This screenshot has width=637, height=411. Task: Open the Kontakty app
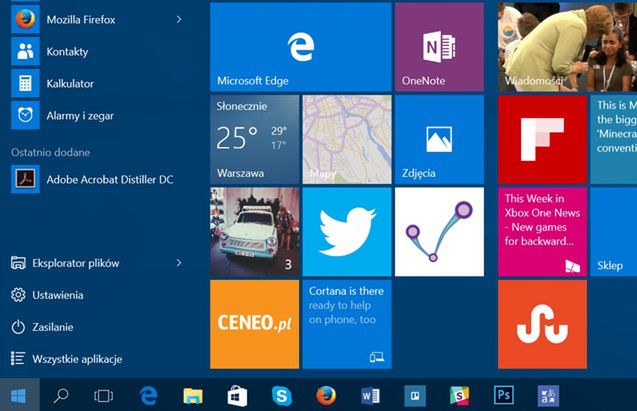click(98, 52)
